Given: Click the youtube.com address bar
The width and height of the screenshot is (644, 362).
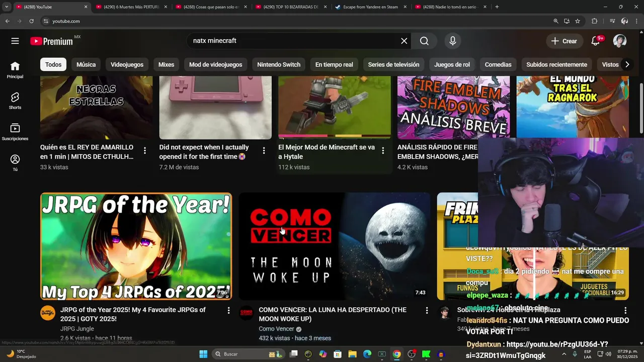Looking at the screenshot, I should tap(297, 21).
